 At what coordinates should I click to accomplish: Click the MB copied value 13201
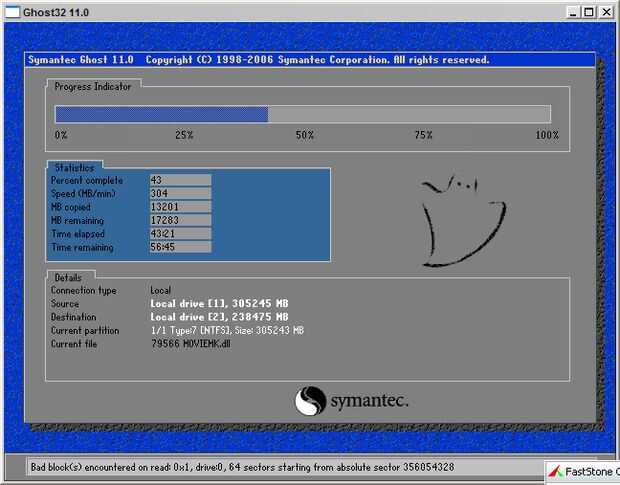pos(180,207)
